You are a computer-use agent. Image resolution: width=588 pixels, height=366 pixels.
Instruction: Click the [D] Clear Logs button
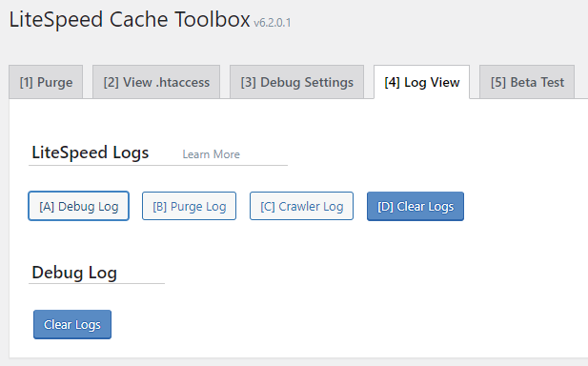(416, 206)
